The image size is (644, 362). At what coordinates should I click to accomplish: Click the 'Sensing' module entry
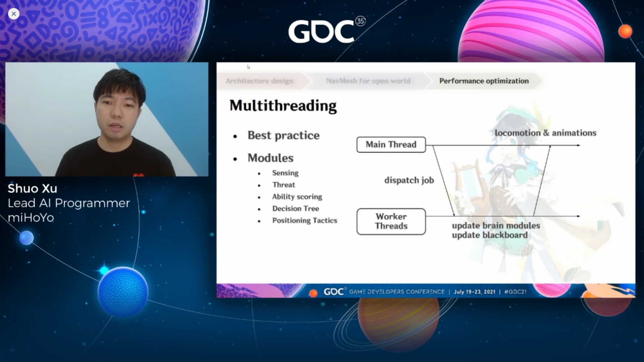(285, 173)
